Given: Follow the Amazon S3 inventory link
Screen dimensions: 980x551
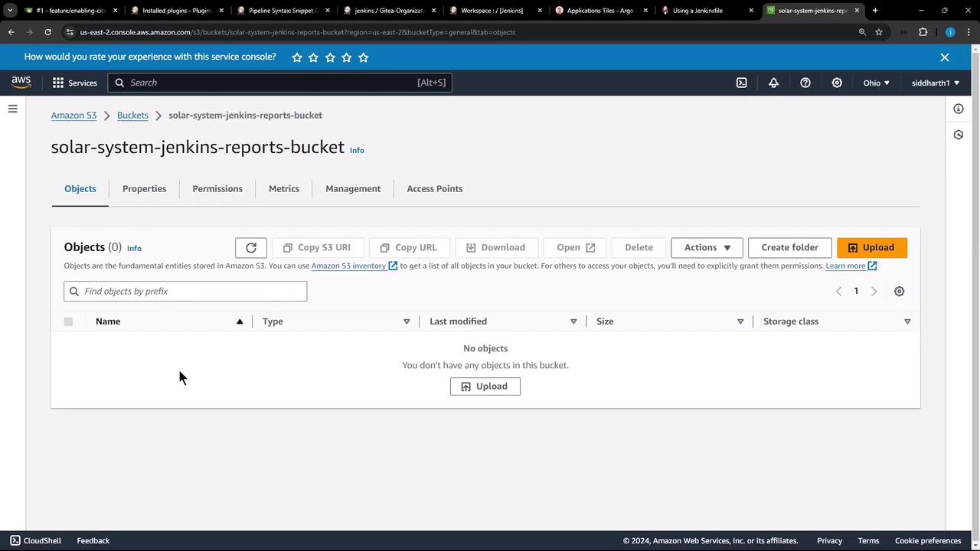Looking at the screenshot, I should (x=354, y=266).
